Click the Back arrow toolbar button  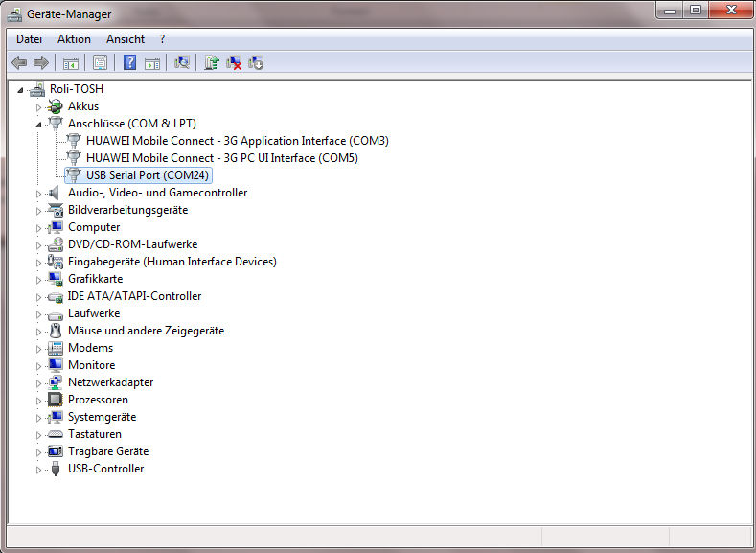(19, 62)
